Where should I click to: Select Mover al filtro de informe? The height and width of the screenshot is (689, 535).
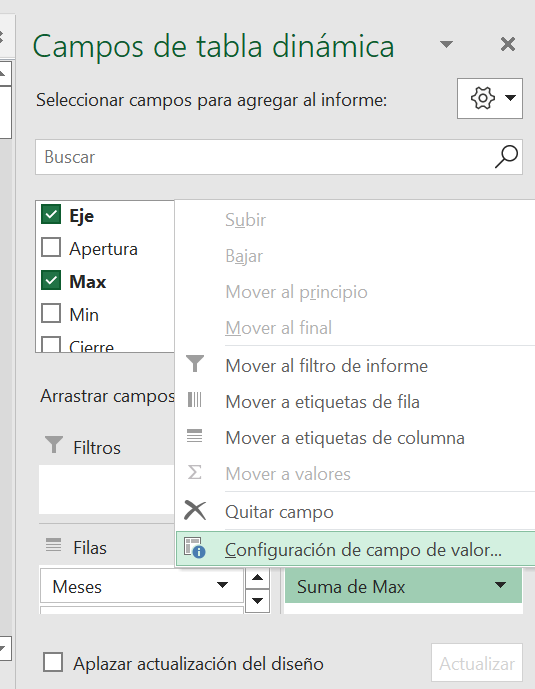click(x=354, y=366)
